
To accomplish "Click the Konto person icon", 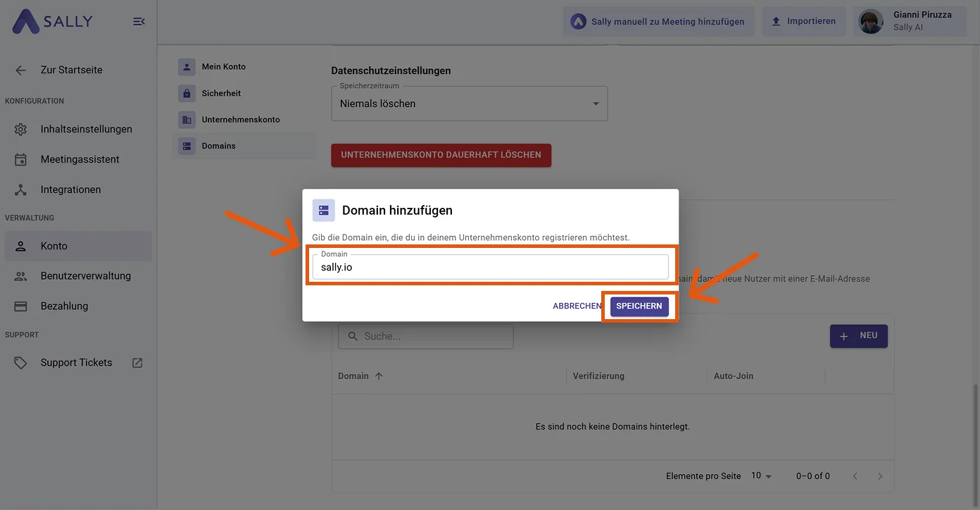I will point(20,247).
